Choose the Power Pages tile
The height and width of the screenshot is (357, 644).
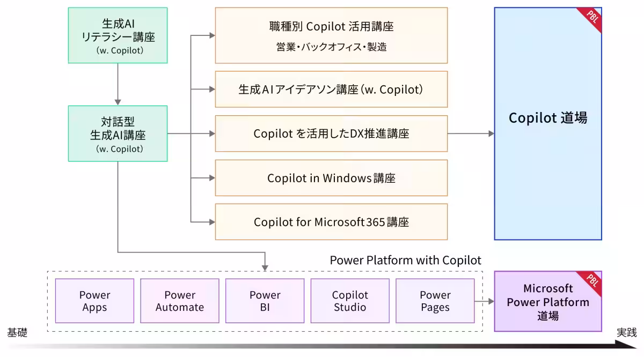click(x=435, y=301)
